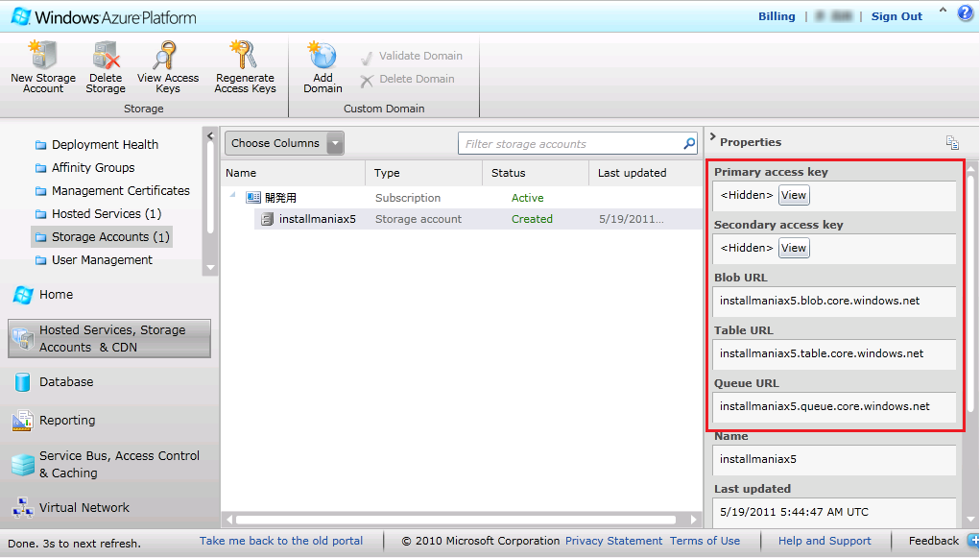980x558 pixels.
Task: Click the navigation tree scroll down arrow
Action: point(210,268)
